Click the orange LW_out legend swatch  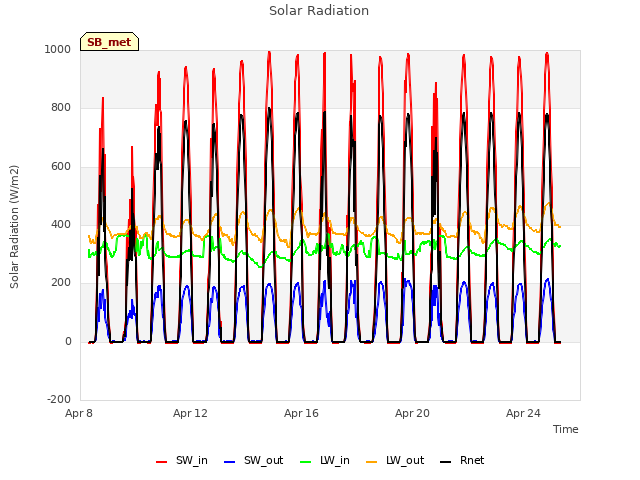tap(372, 462)
